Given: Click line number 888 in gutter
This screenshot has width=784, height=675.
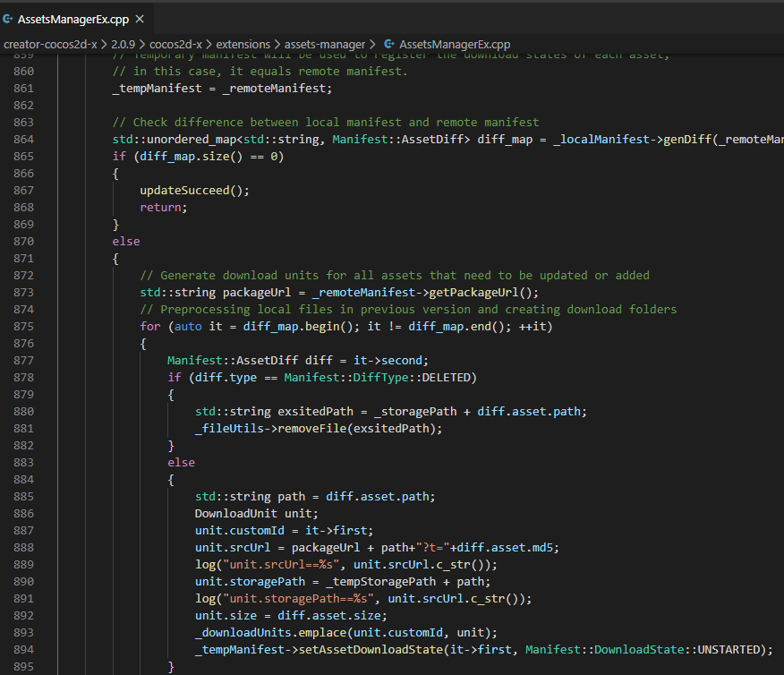Looking at the screenshot, I should click(x=23, y=548).
